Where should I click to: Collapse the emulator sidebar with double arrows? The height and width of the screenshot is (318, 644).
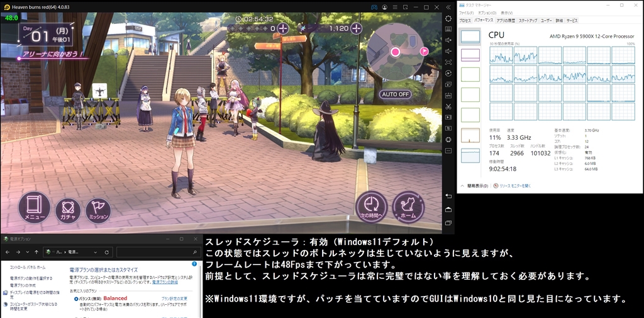pyautogui.click(x=448, y=7)
